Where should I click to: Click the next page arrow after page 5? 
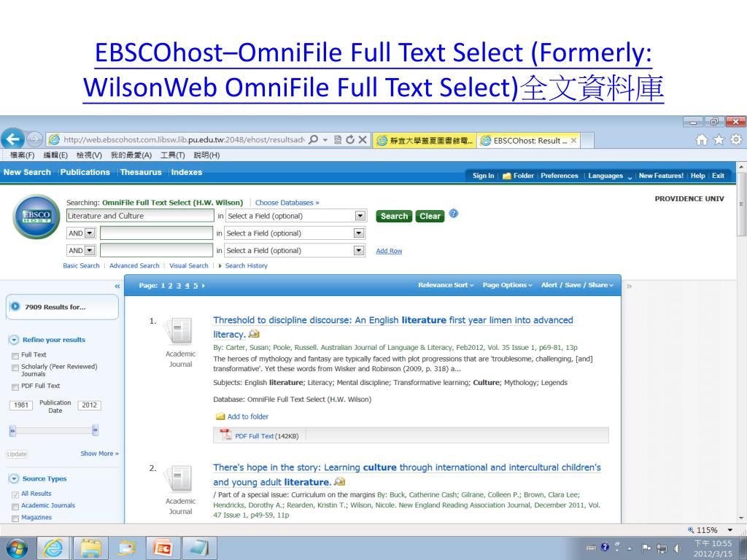click(x=204, y=286)
